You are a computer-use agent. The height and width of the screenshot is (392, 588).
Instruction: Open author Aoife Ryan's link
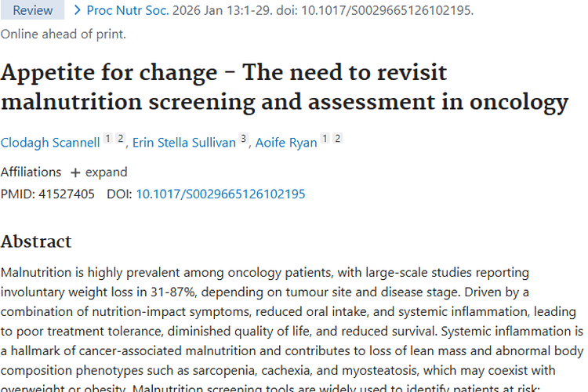286,142
